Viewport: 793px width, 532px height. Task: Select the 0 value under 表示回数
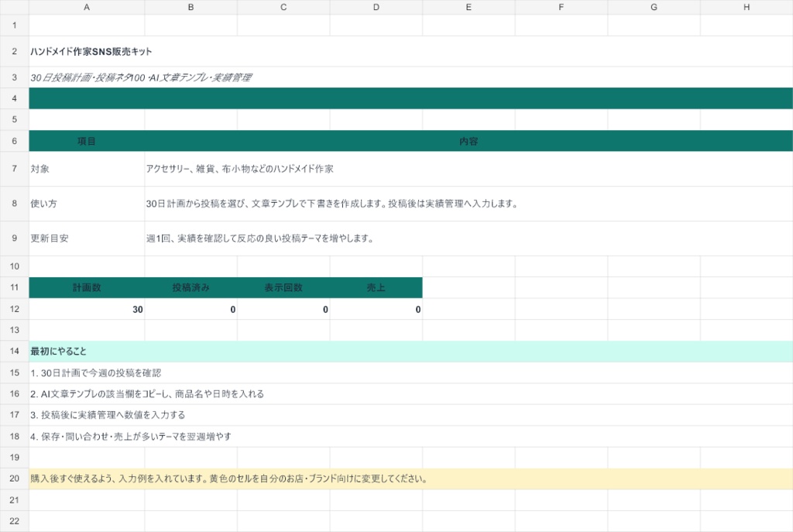[283, 309]
